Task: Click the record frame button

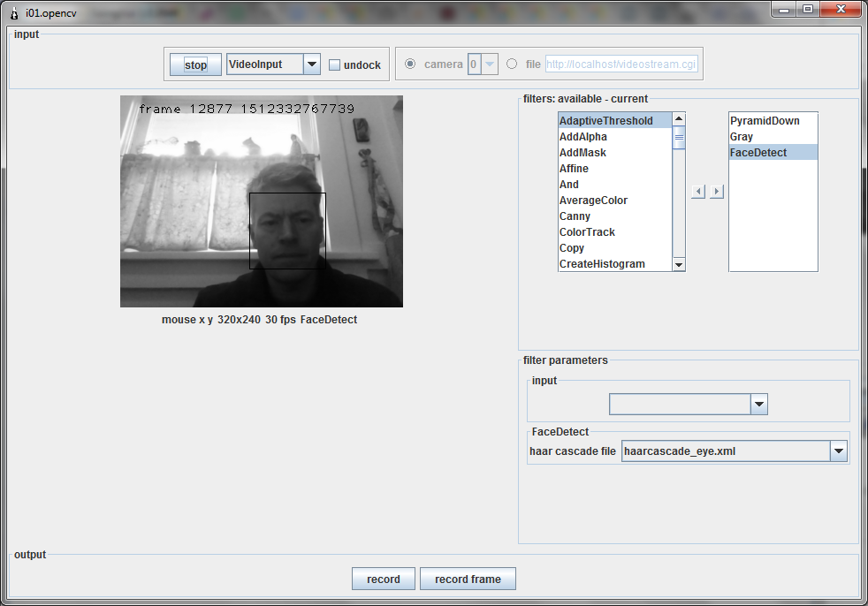Action: (x=468, y=579)
